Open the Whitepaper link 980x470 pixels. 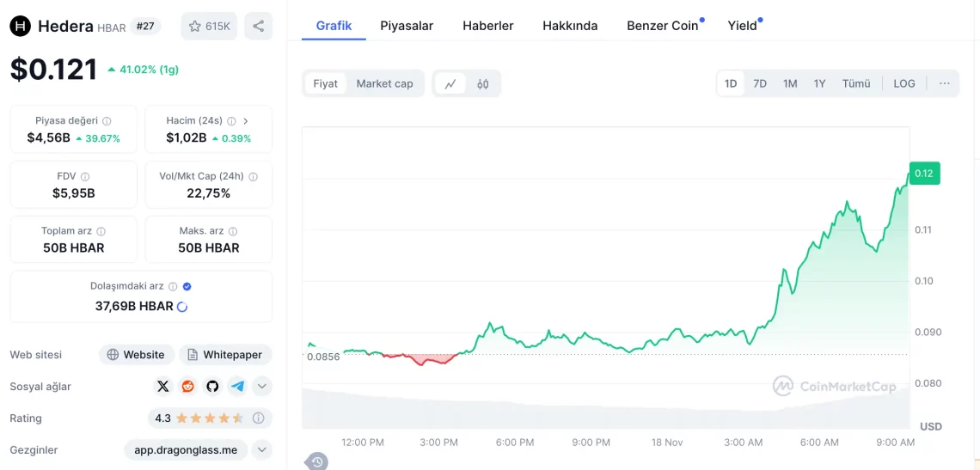[225, 355]
